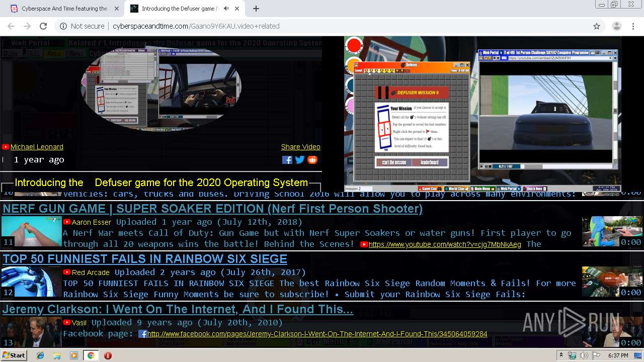644x362 pixels.
Task: Open the Action Center flag icon
Action: [x=596, y=355]
